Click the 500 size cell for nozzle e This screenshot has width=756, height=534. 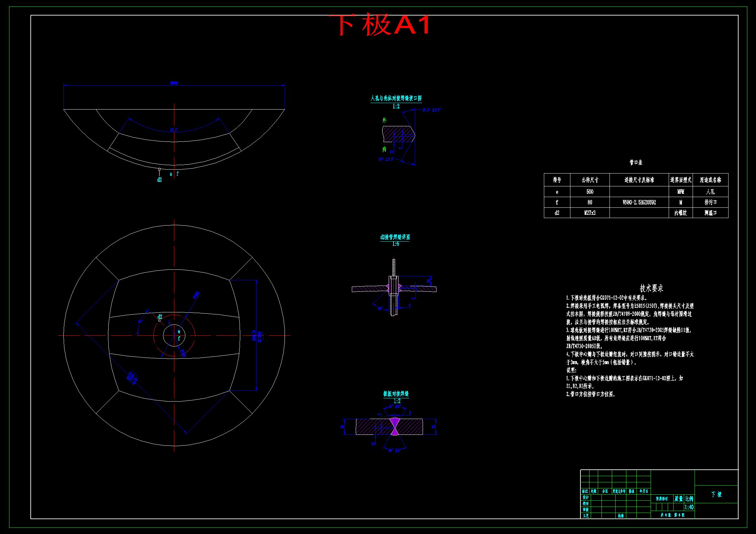(x=589, y=192)
